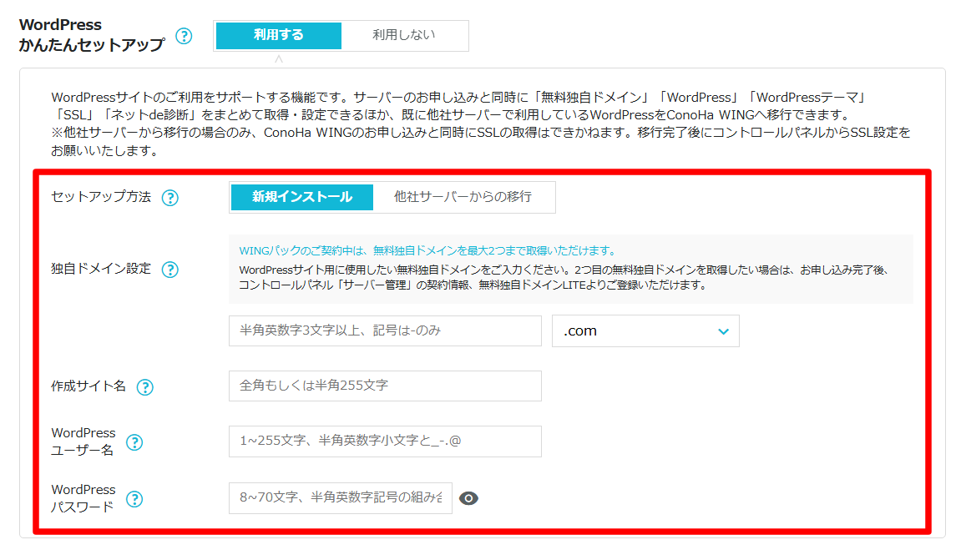Click the blue WINGパックのご契約中は notice text

coord(427,250)
